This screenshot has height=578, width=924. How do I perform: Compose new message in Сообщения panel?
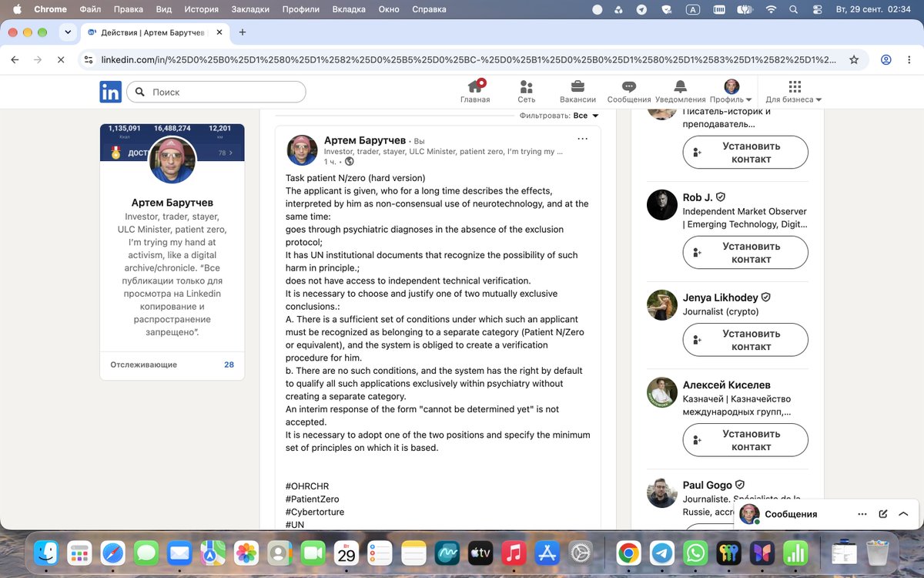pyautogui.click(x=883, y=514)
